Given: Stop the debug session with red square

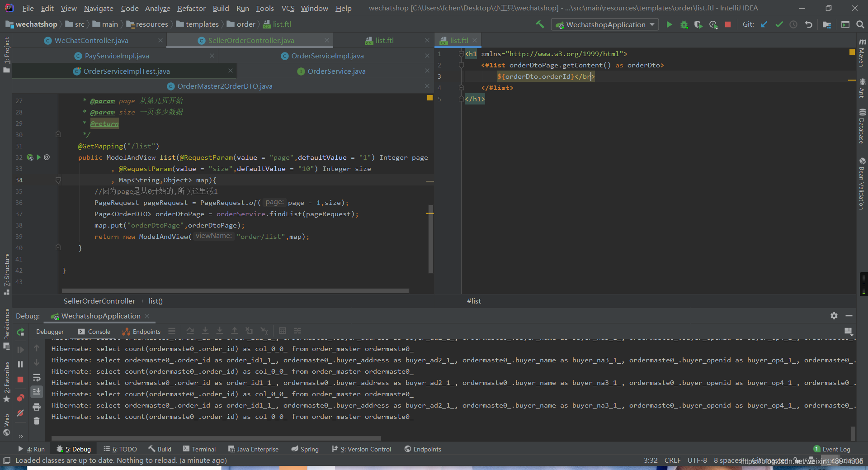Looking at the screenshot, I should click(20, 380).
